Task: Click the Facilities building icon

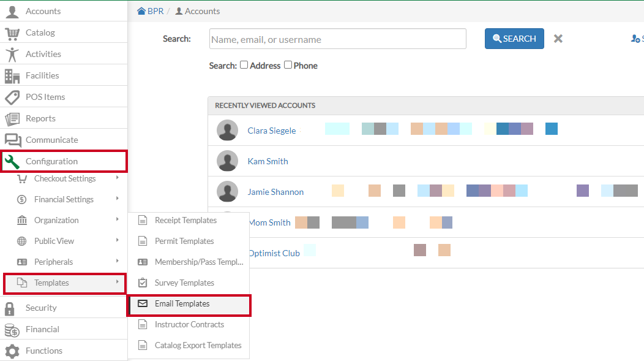Action: click(12, 76)
